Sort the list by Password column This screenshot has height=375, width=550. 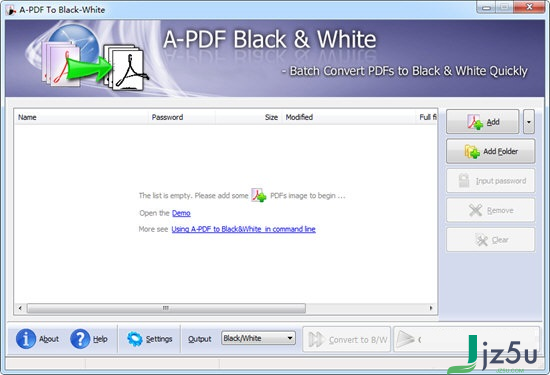pos(182,117)
